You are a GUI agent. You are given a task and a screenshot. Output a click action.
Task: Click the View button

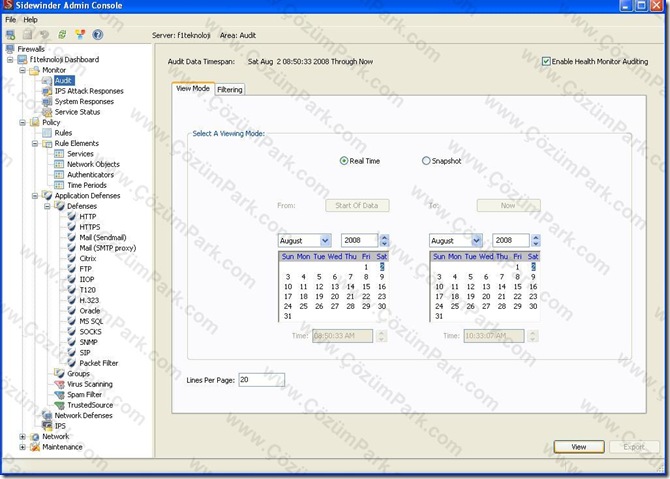click(579, 447)
